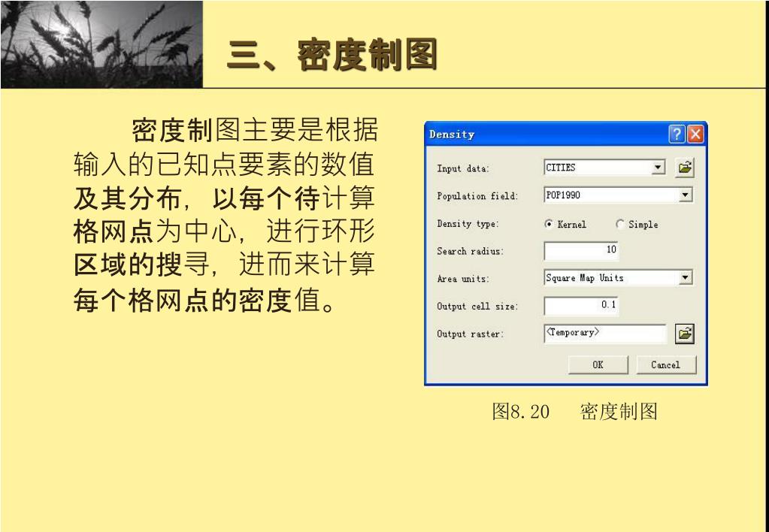Click the "Population field:" label
The width and height of the screenshot is (769, 532).
(477, 196)
